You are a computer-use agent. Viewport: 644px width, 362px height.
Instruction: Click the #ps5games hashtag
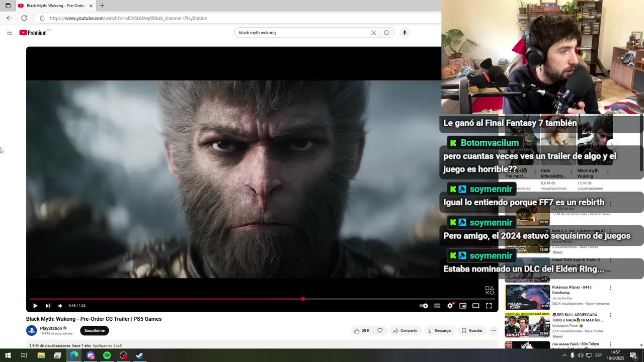coord(102,346)
